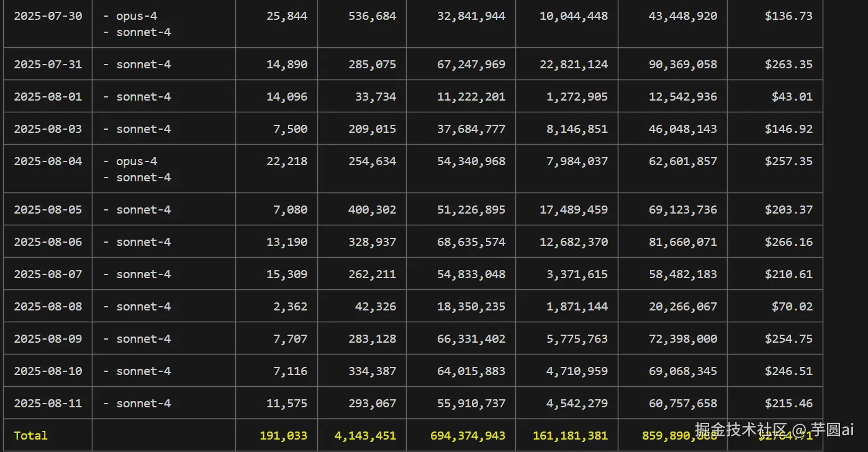Click the $136.73 cost value
Image resolution: width=868 pixels, height=452 pixels.
(789, 16)
